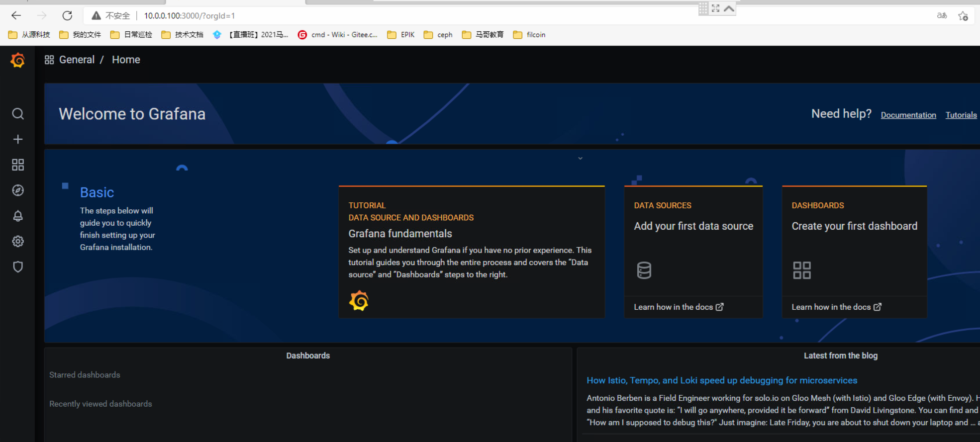Screen dimensions: 980x442
Task: Click the browser forward arrow
Action: click(42, 15)
